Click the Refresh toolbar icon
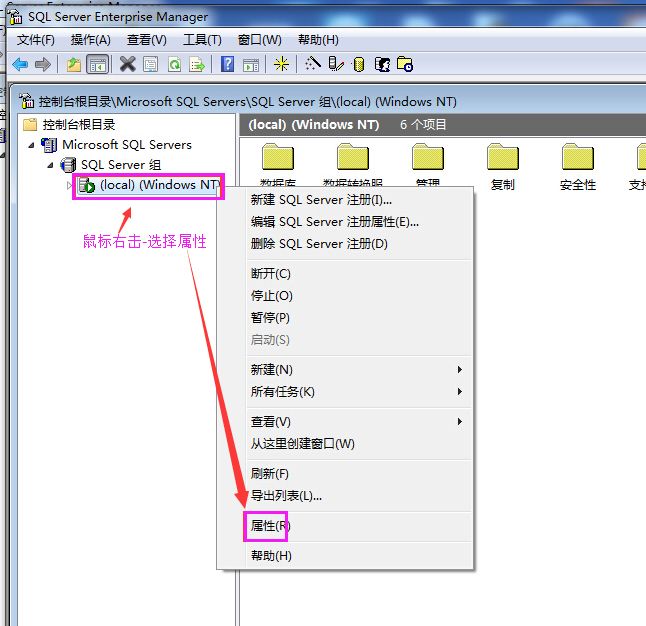This screenshot has height=626, width=646. (174, 64)
